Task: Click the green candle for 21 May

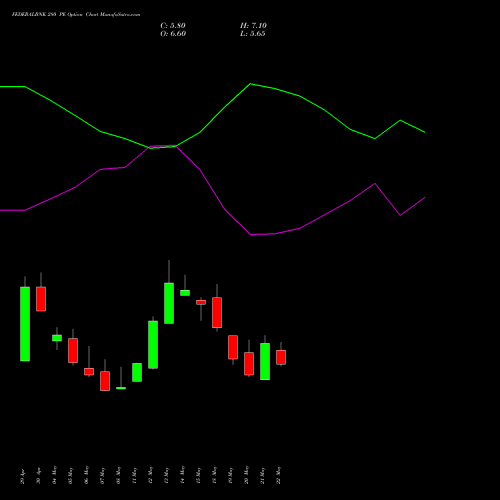Action: pos(265,361)
